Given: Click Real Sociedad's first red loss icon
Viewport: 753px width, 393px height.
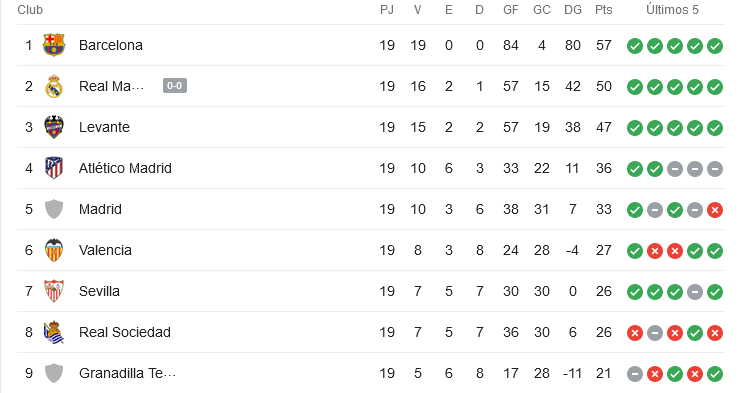Looking at the screenshot, I should (635, 333).
